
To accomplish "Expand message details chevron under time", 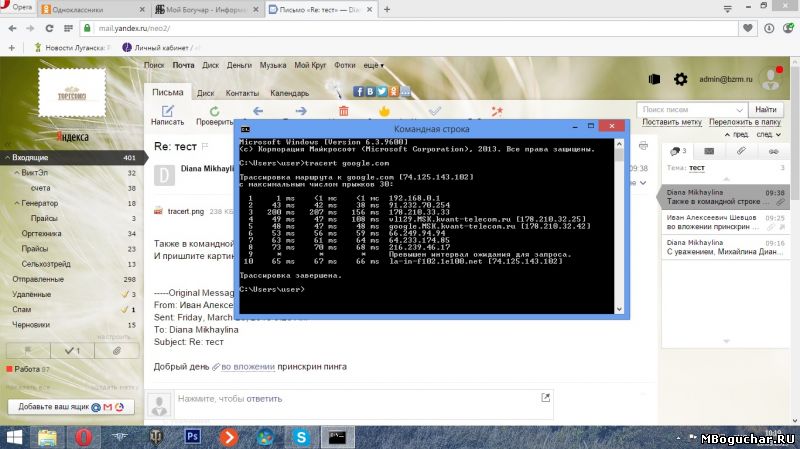I will pos(643,183).
